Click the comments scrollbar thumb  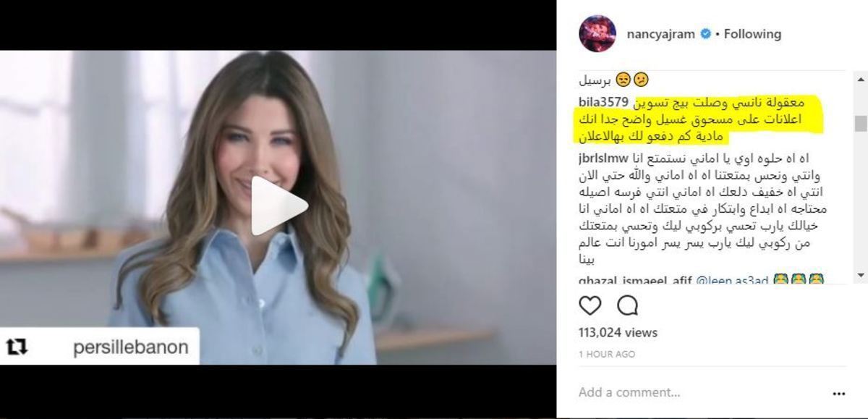(861, 123)
